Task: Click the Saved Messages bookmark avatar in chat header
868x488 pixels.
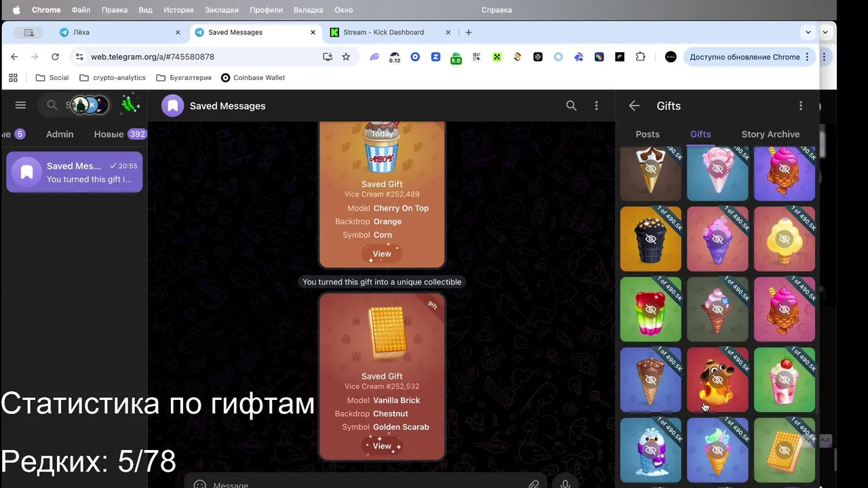Action: tap(173, 106)
